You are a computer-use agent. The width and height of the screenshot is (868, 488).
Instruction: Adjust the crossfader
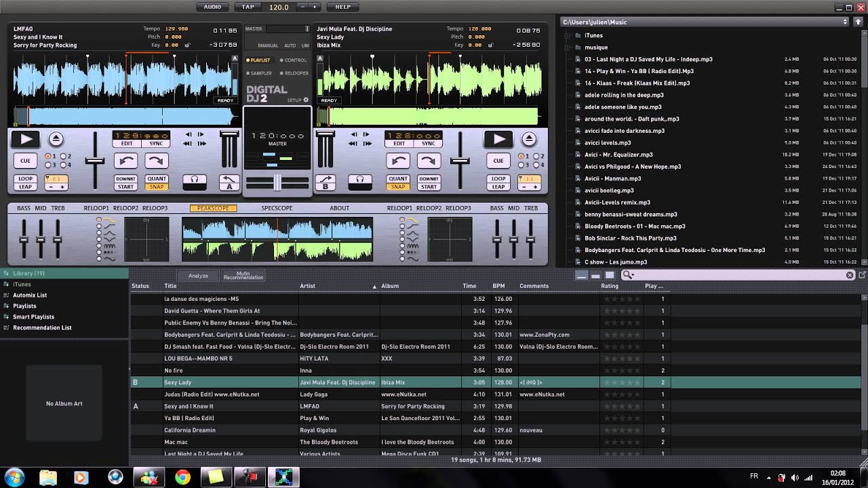point(277,182)
